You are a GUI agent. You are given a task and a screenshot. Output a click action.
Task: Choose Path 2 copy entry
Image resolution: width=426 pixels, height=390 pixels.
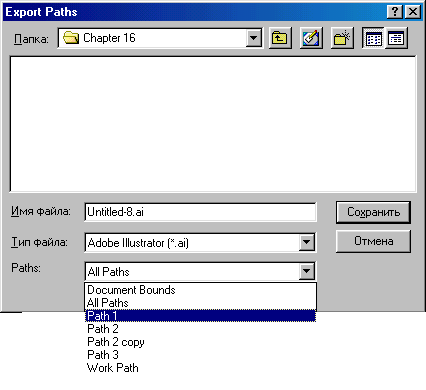click(201, 342)
